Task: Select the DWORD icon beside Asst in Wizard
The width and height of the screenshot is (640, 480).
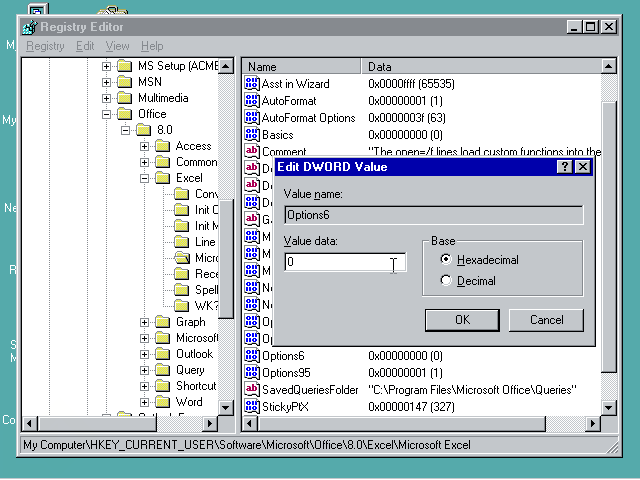Action: (252, 83)
